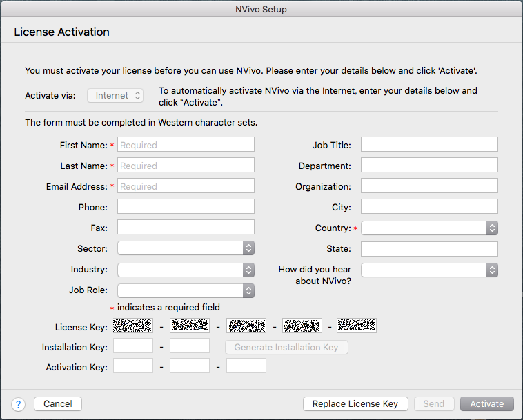
Task: Click the Activate button
Action: tap(487, 403)
